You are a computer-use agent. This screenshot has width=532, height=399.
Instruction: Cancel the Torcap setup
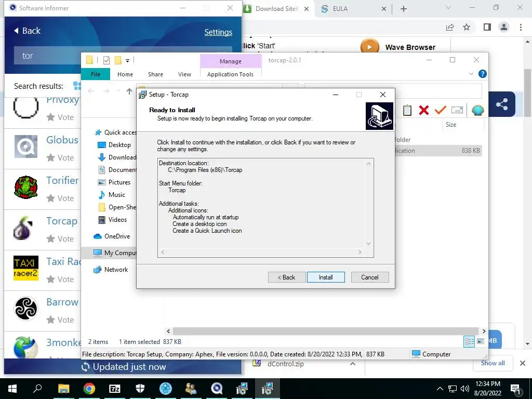pos(370,277)
